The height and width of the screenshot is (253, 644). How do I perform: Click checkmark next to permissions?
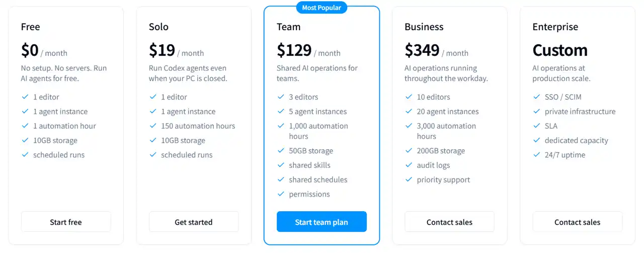281,195
